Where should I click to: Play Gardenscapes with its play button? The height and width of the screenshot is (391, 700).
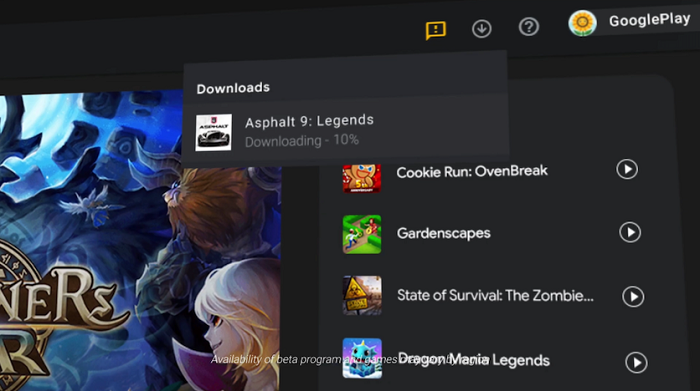pos(630,232)
